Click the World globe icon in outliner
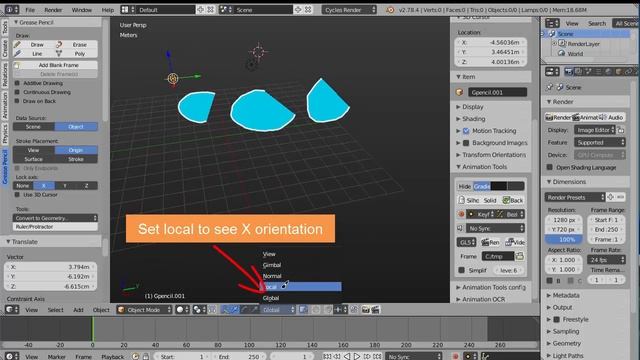This screenshot has height=360, width=640. point(562,53)
